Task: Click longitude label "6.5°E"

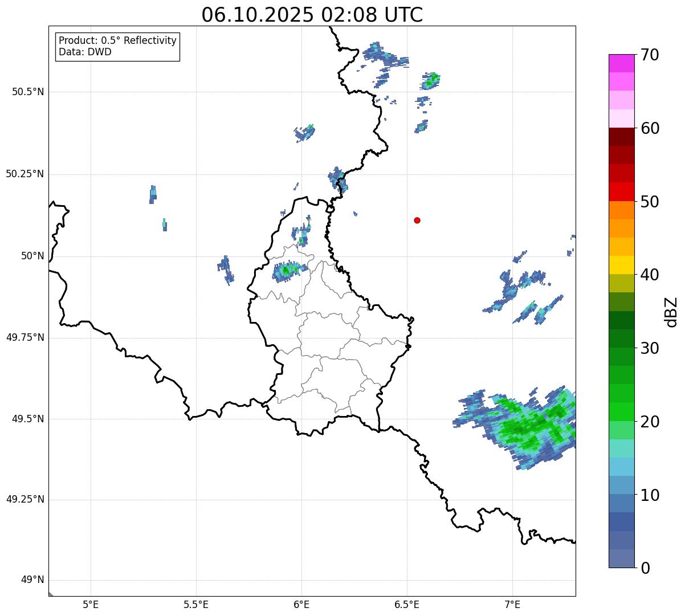Action: [407, 605]
